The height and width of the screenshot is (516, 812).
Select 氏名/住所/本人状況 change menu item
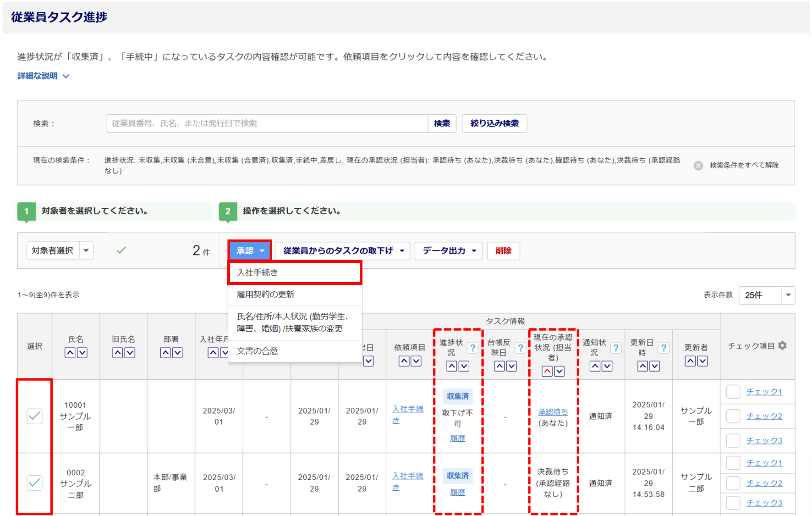click(x=295, y=322)
